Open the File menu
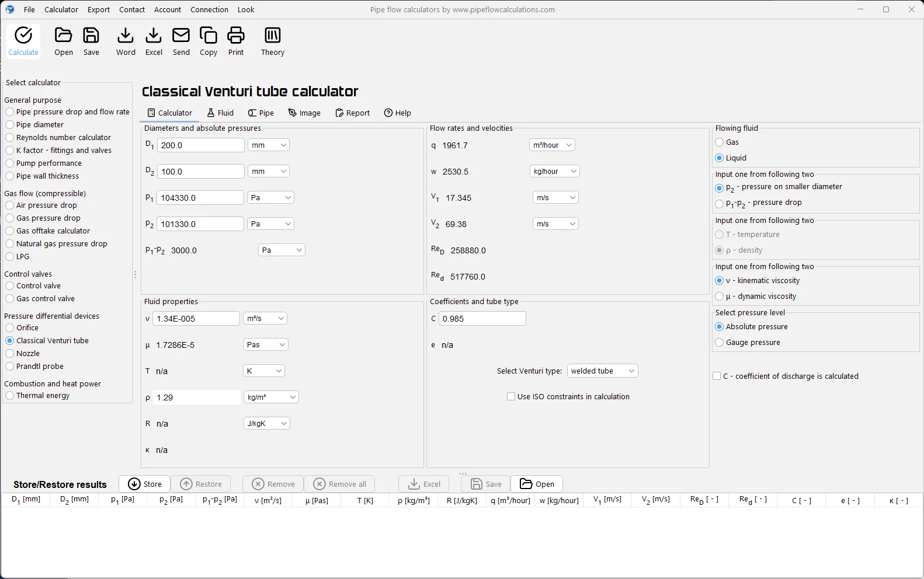The image size is (924, 579). [29, 9]
